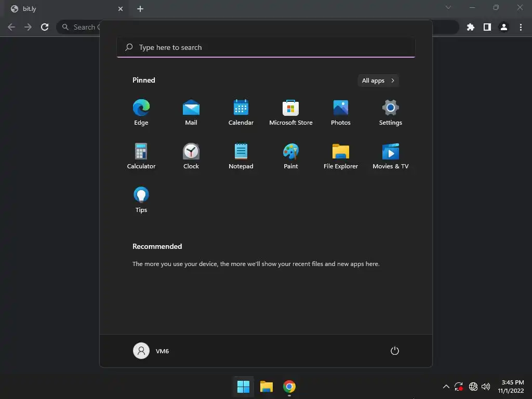This screenshot has width=532, height=399.
Task: Open File Explorer pinned in Start menu
Action: [341, 156]
